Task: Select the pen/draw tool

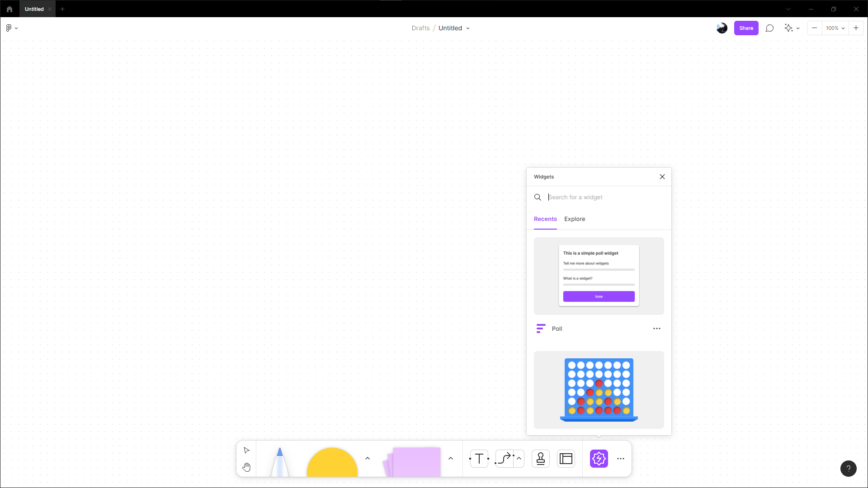Action: point(278,458)
